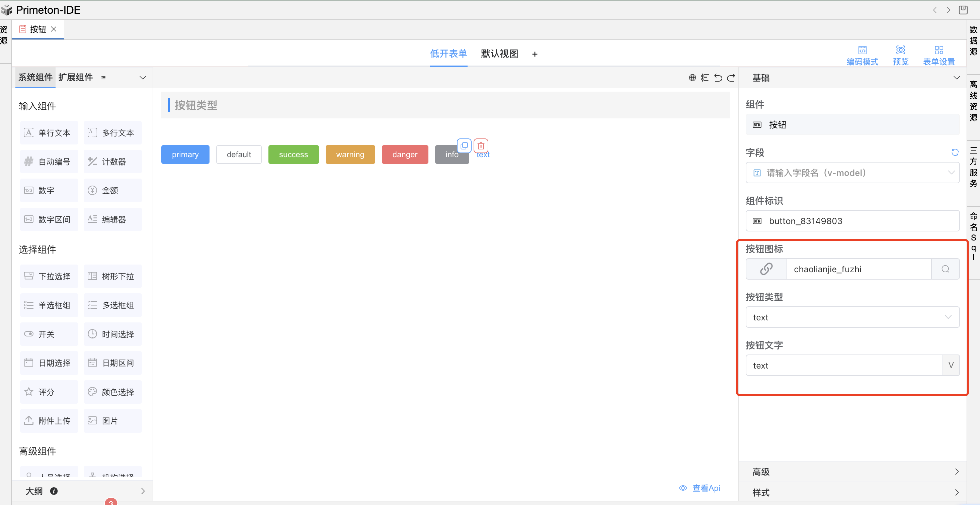
Task: Click the copy component icon
Action: [x=464, y=145]
